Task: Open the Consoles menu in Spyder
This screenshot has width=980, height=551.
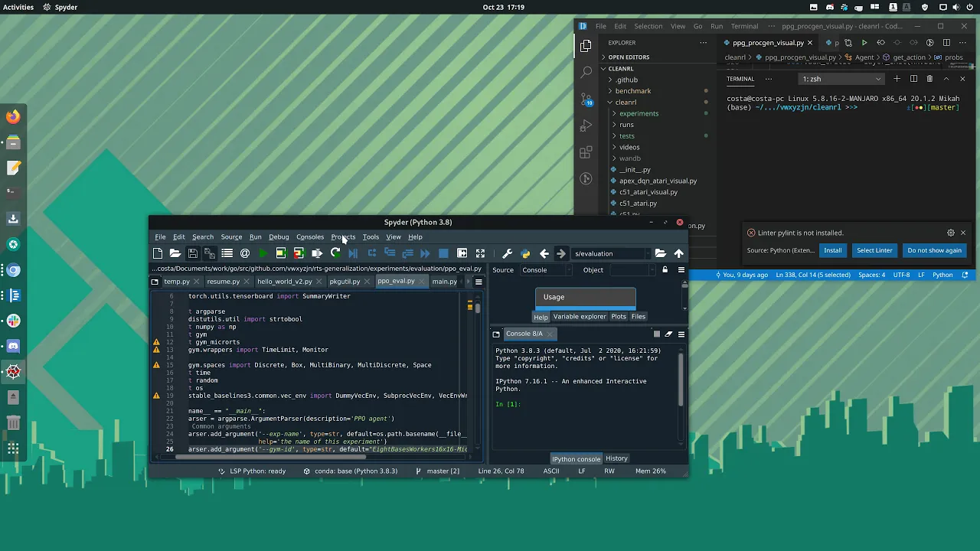Action: (x=310, y=237)
